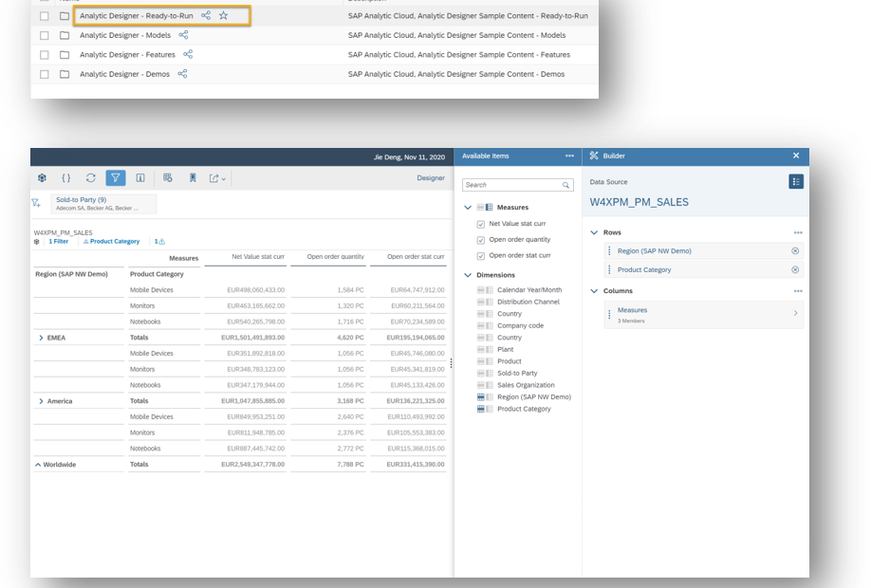Open the Analytic Designer - Ready-to-Run folder

click(x=136, y=15)
